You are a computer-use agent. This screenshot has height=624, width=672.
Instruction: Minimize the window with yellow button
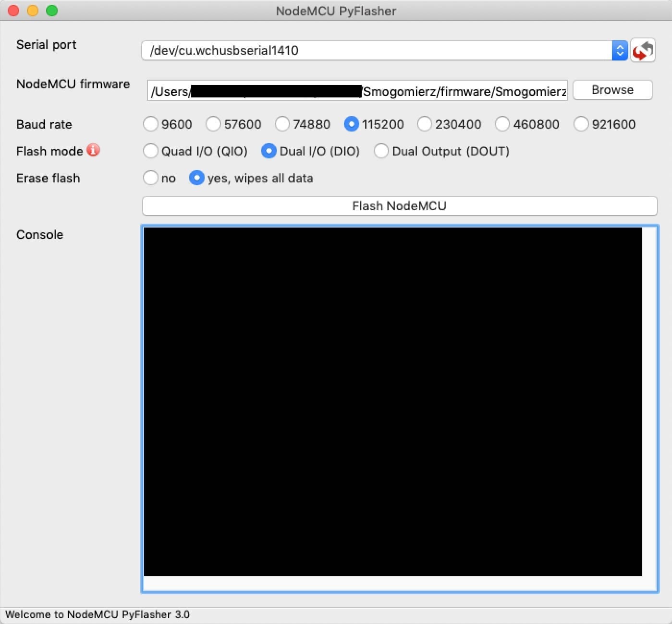(33, 11)
